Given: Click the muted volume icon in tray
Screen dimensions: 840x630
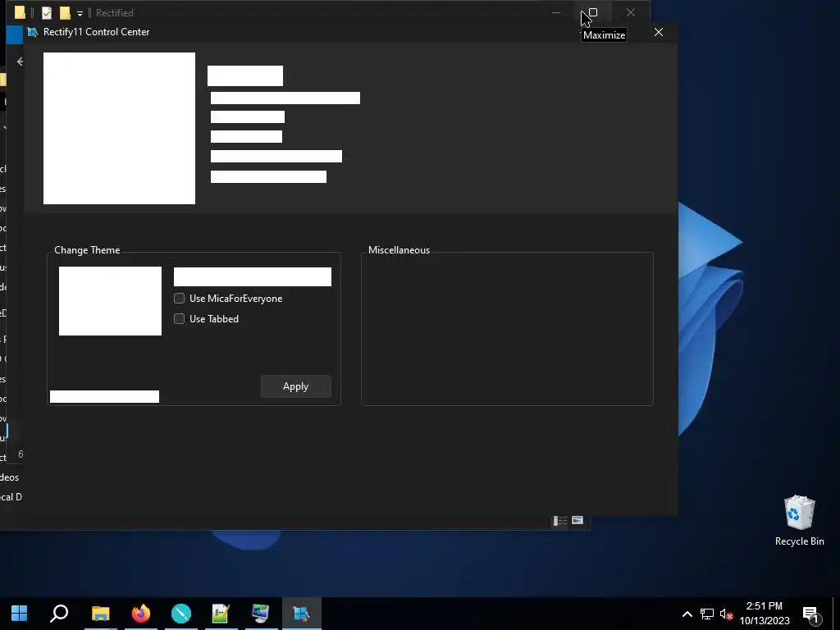Looking at the screenshot, I should point(726,614).
